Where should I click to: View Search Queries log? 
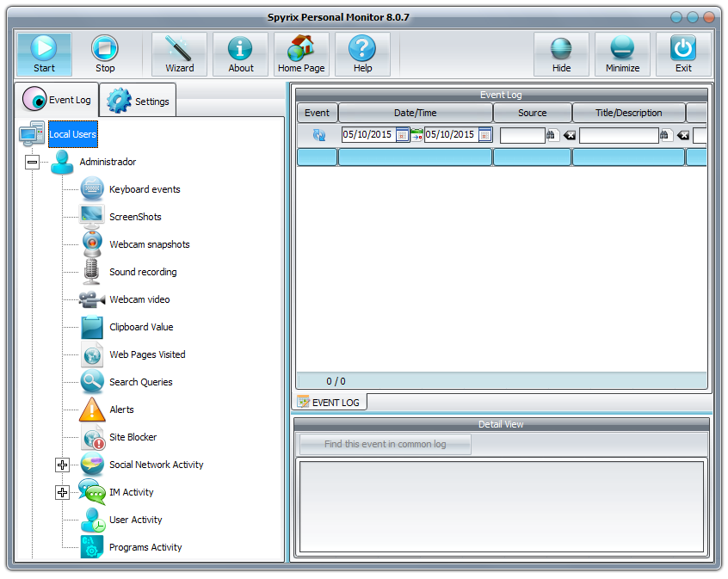(140, 382)
